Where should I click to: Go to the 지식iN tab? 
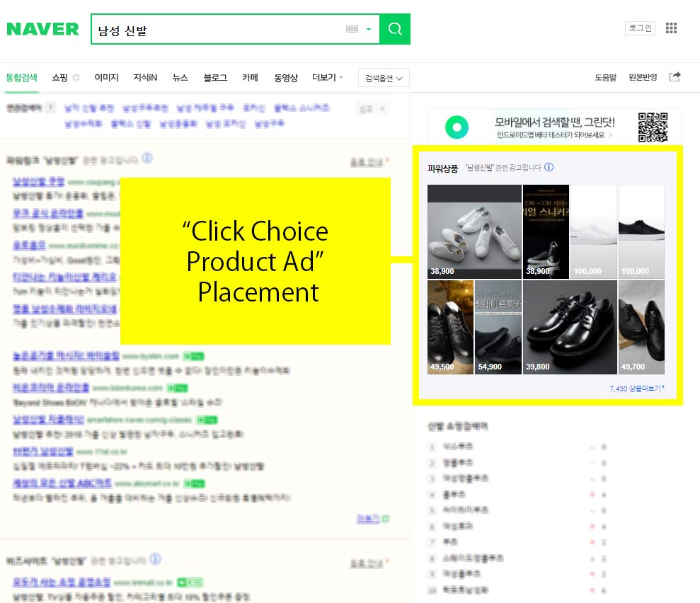pyautogui.click(x=145, y=78)
